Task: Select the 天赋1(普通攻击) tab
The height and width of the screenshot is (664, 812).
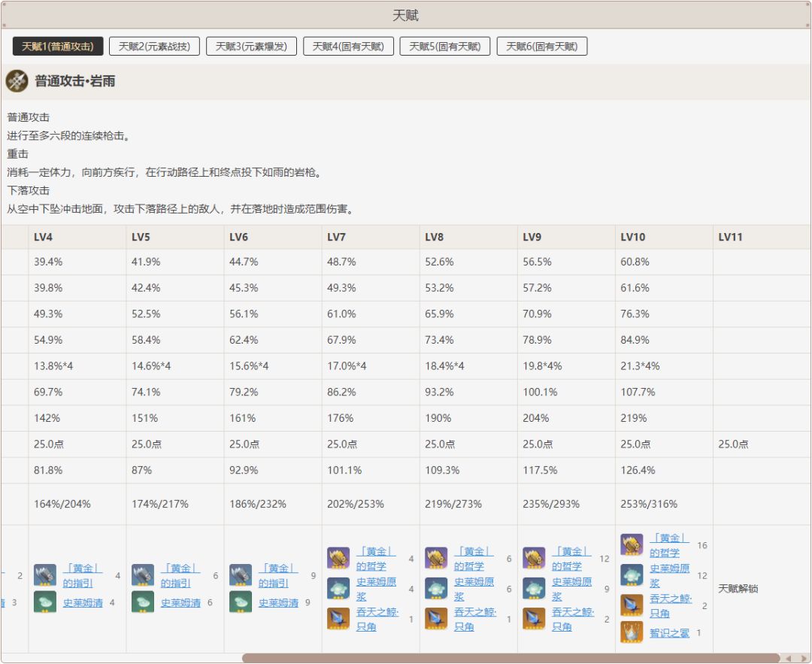Action: [58, 46]
